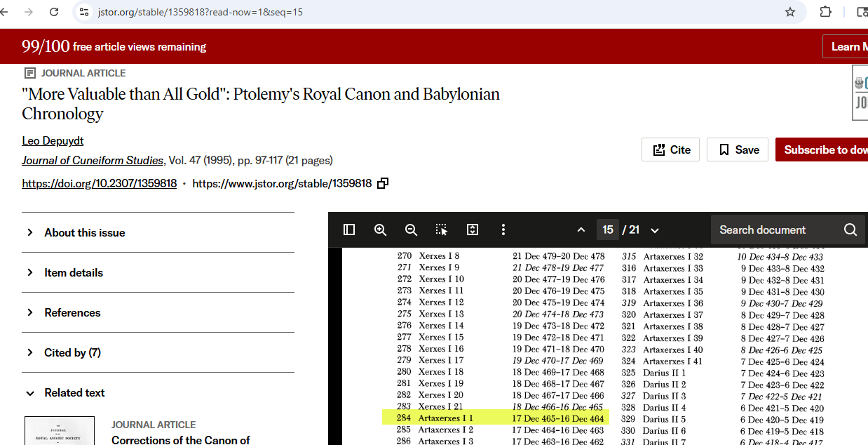The width and height of the screenshot is (868, 445).
Task: Click the highlighted Artaxerxes I 1 row
Action: pos(496,418)
